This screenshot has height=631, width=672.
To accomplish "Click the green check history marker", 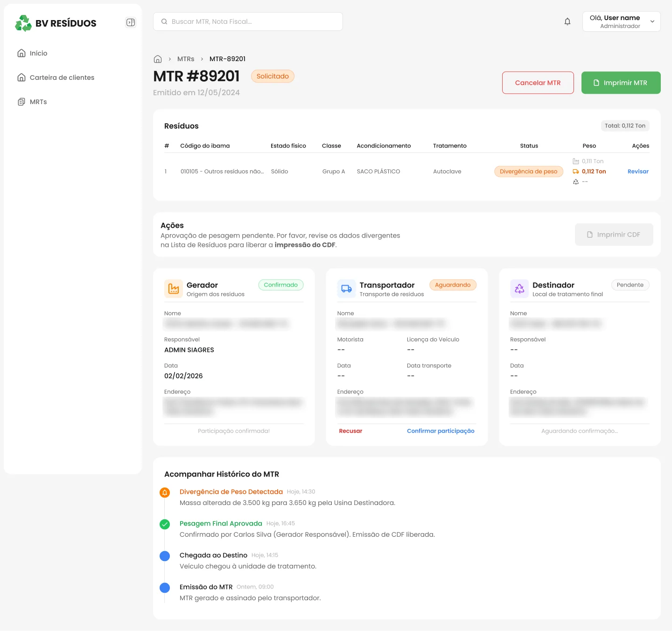I will tap(165, 524).
